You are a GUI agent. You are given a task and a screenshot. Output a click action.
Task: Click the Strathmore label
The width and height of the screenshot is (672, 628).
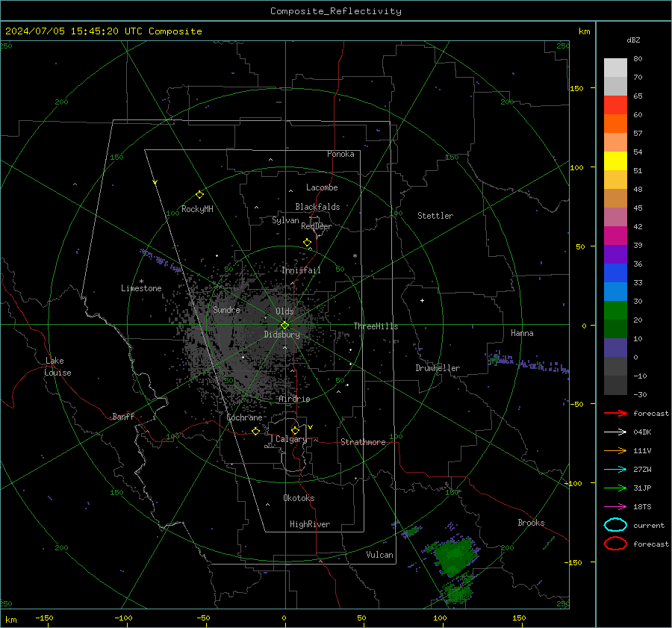(363, 442)
